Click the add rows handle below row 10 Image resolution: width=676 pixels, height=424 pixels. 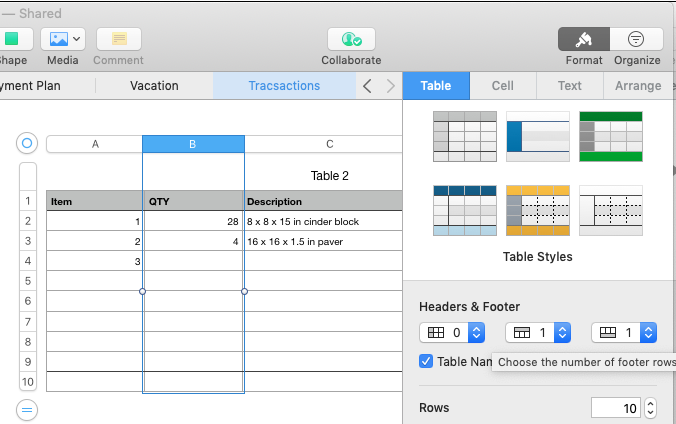(27, 410)
